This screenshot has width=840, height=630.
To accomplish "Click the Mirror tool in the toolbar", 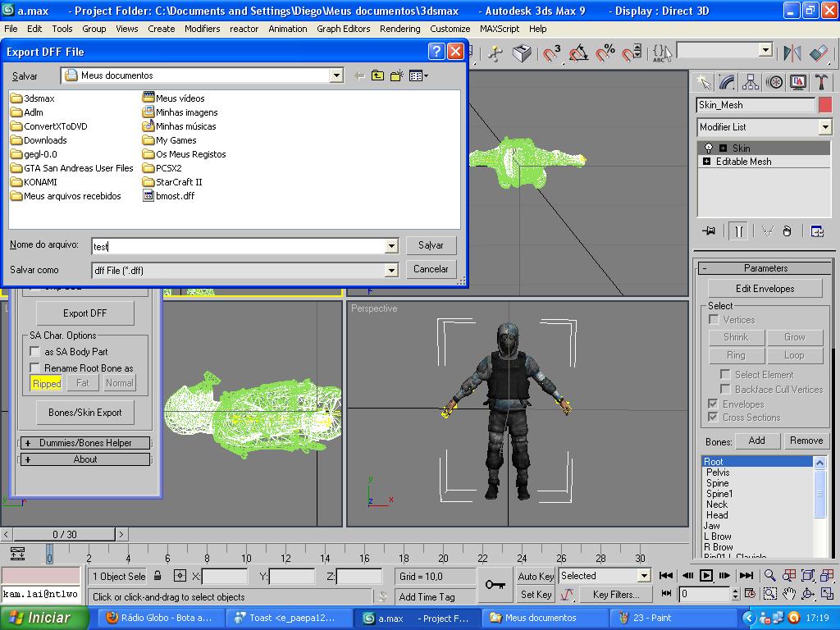I will pyautogui.click(x=792, y=53).
